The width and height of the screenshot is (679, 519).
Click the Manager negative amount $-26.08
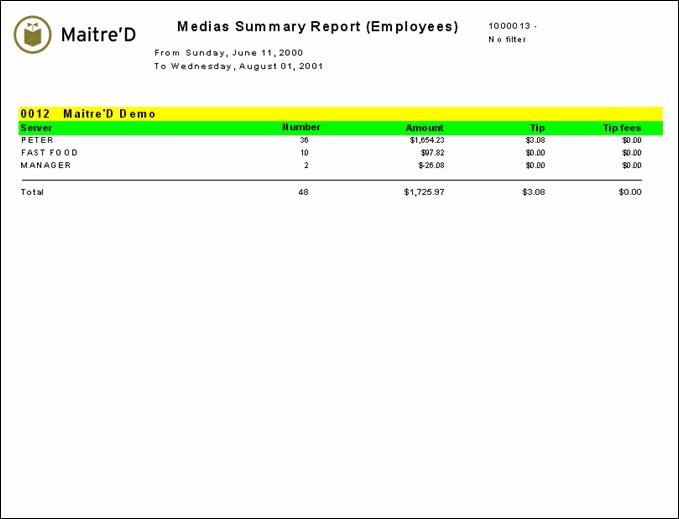tap(431, 165)
